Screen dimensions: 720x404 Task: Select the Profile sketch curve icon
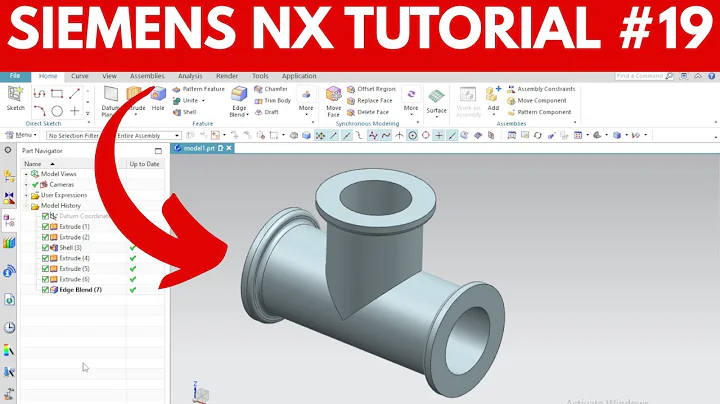coord(39,94)
